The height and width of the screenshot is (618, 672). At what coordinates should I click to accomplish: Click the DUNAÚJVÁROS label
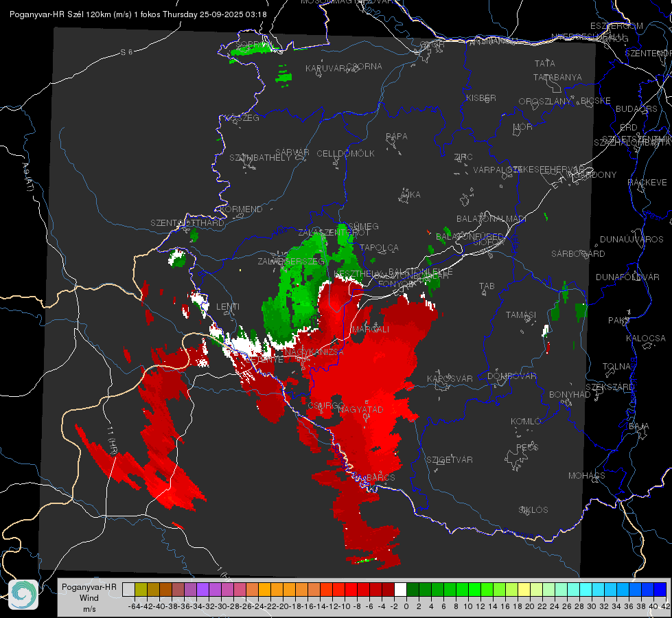pos(632,240)
